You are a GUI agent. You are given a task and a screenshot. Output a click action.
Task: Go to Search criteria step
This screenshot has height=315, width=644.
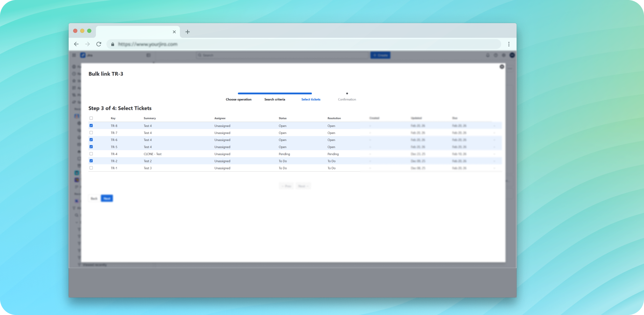[275, 99]
